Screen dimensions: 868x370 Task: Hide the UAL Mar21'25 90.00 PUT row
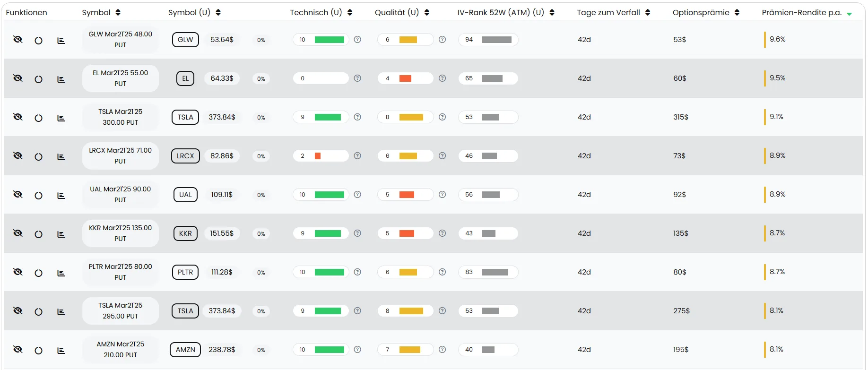(18, 195)
